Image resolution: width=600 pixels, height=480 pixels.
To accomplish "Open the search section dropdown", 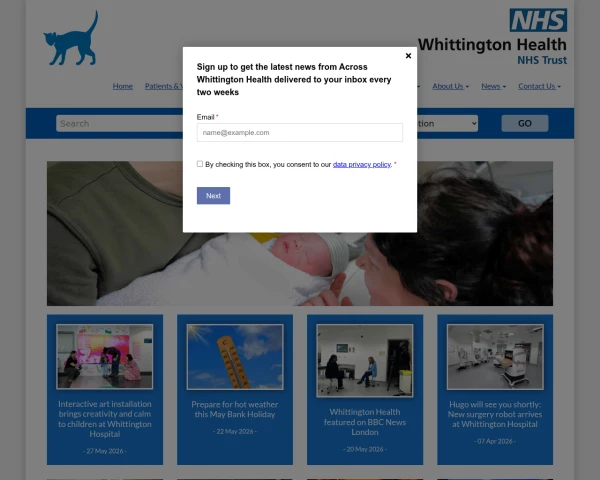I will [x=447, y=124].
